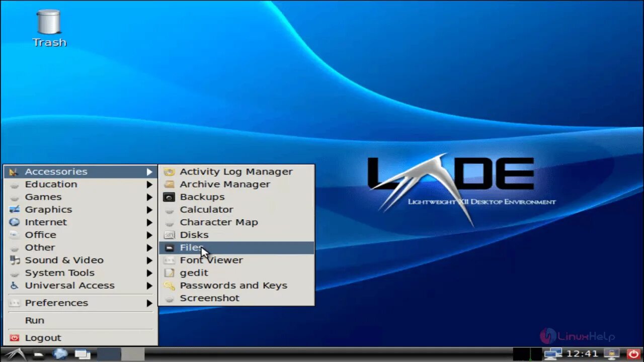Viewport: 644px width, 362px height.
Task: Switch to second workspace in pager
Action: (x=133, y=354)
